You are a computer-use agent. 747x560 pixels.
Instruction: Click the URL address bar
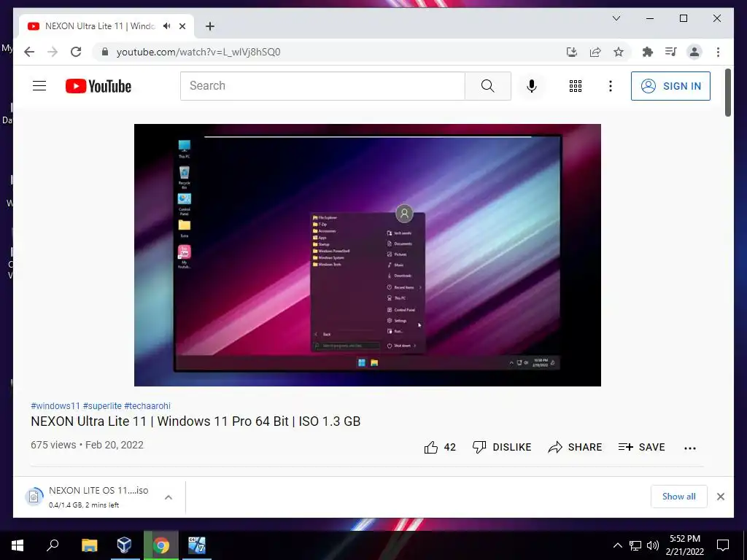333,52
